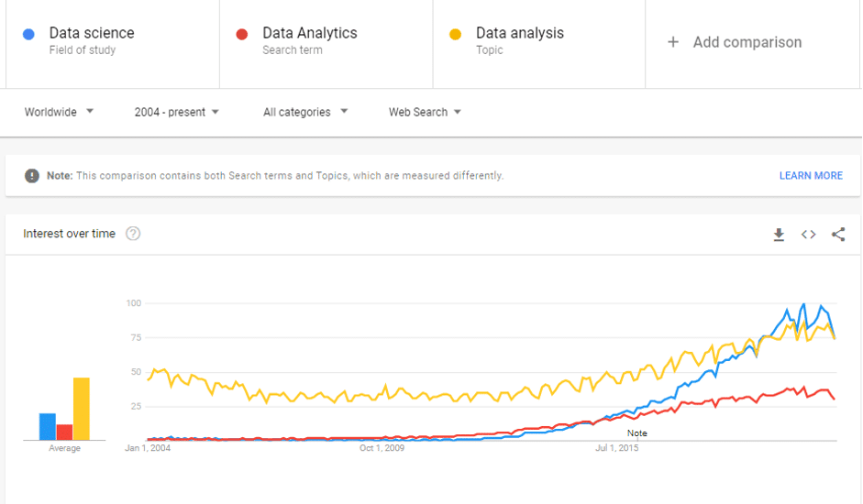Image resolution: width=863 pixels, height=504 pixels.
Task: Click the plus icon to add comparison
Action: click(x=673, y=42)
